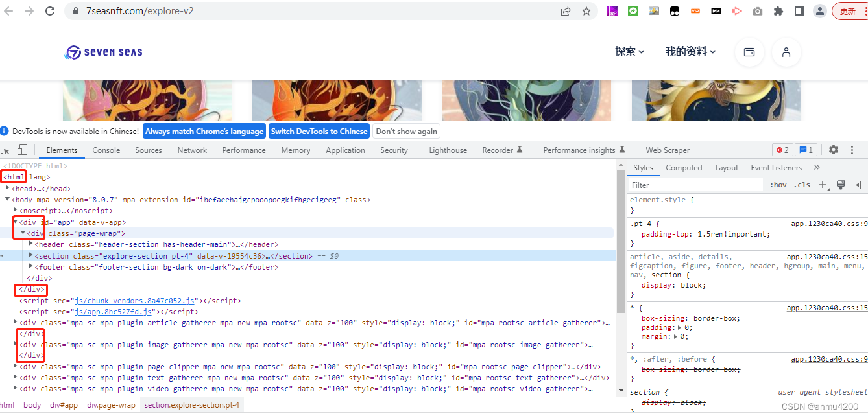Expand the footer-section element node
The width and height of the screenshot is (868, 416).
pyautogui.click(x=31, y=266)
